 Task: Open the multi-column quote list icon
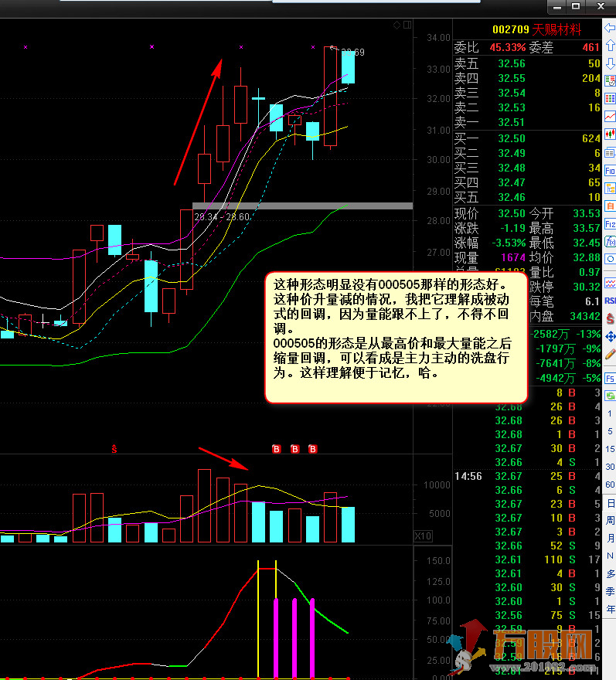point(610,99)
